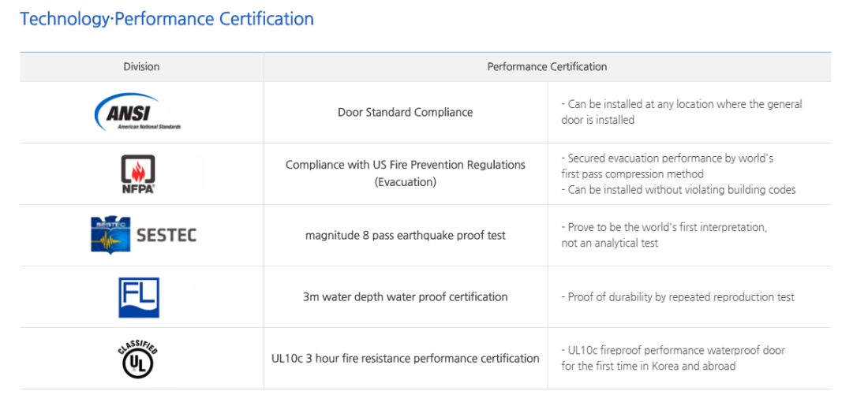Select UL10c 3 hour fire resistance certification text

coord(406,359)
